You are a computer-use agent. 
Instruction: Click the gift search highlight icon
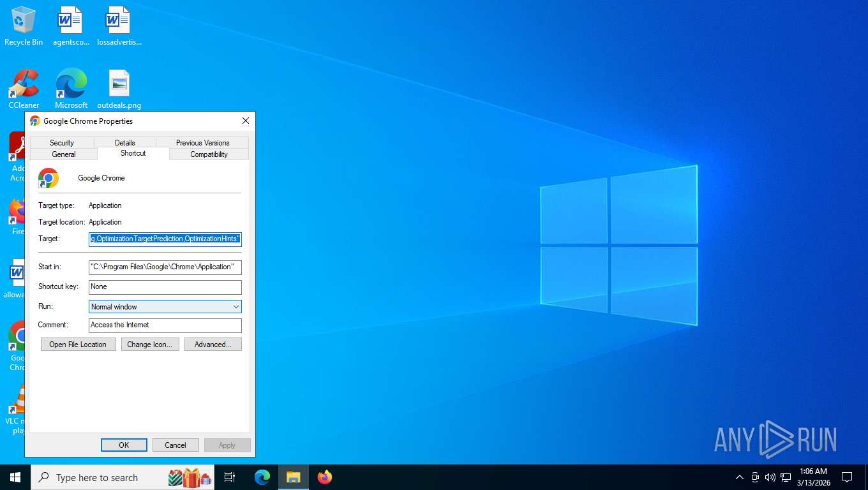(x=190, y=477)
